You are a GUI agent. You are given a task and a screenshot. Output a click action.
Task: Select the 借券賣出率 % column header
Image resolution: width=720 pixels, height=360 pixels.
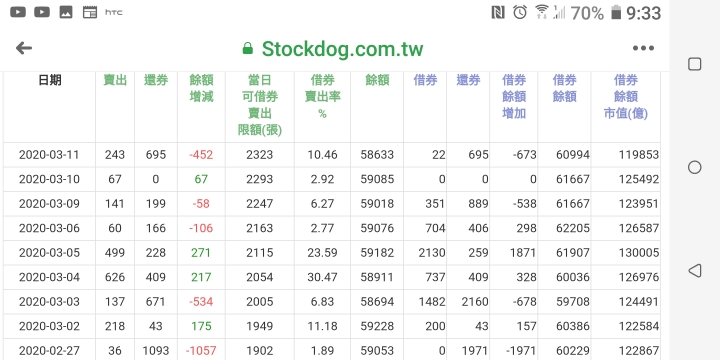pos(322,97)
